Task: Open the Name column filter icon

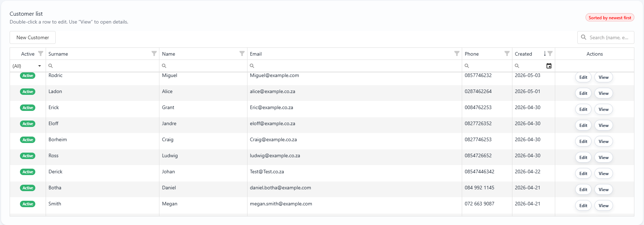Action: tap(242, 53)
